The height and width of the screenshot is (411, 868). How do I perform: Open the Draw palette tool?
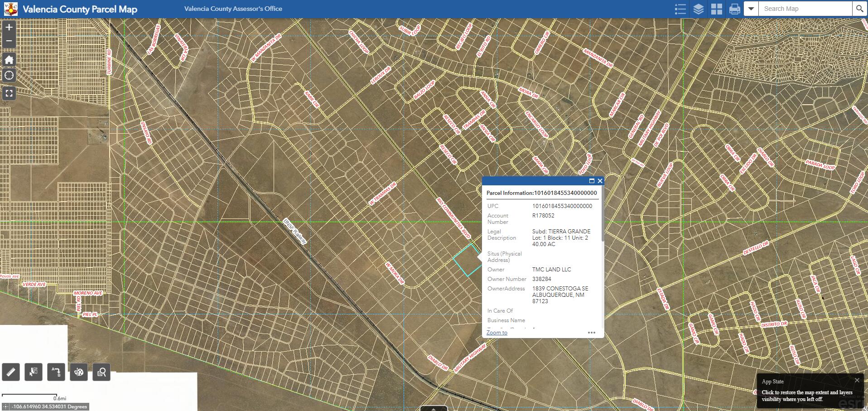click(x=79, y=372)
